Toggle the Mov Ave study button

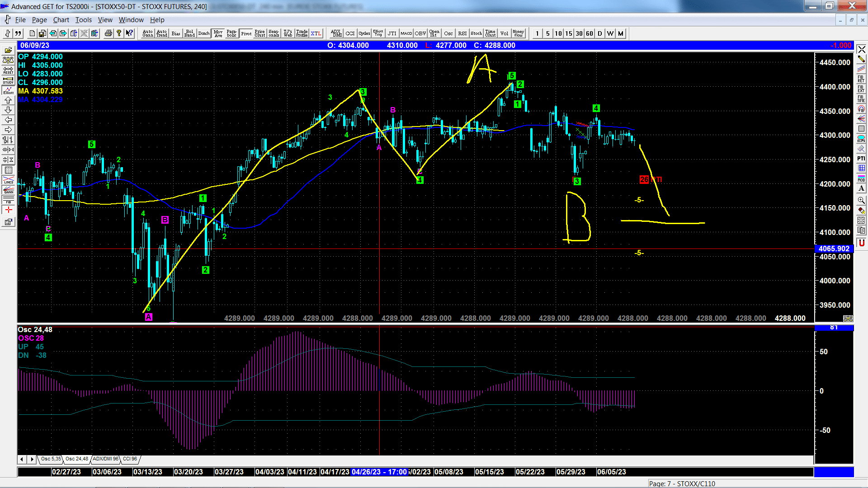coord(218,33)
